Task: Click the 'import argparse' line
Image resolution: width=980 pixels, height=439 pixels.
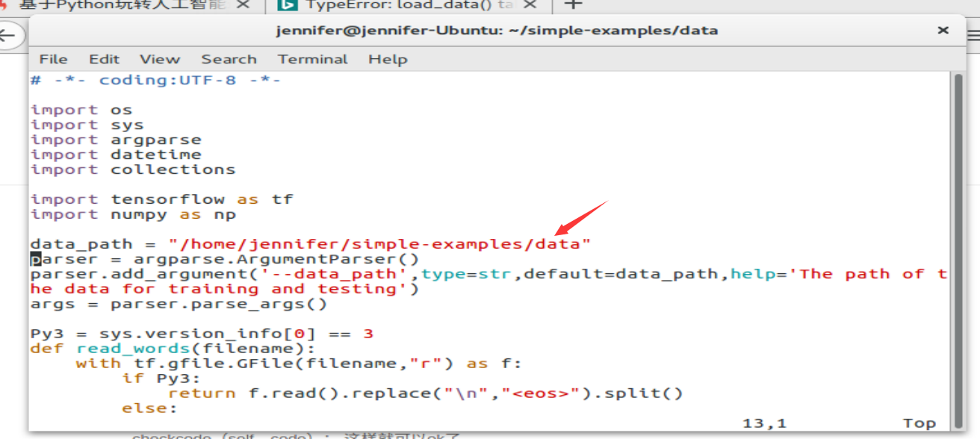Action: 116,140
